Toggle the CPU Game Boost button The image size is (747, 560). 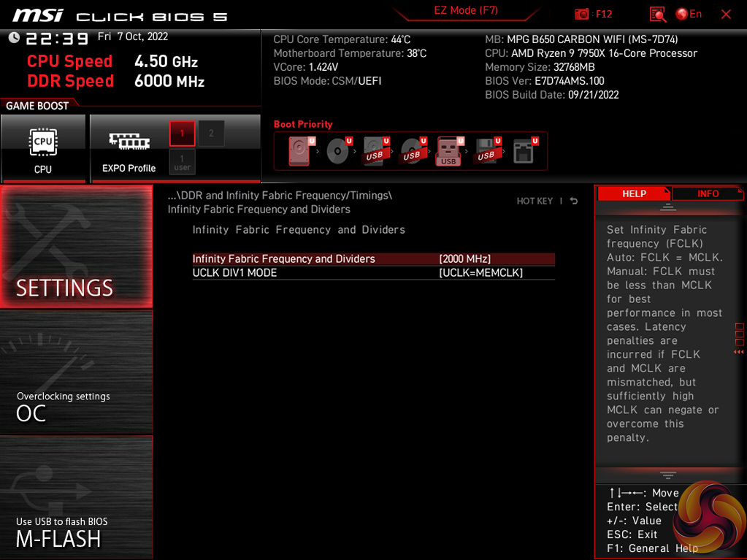pos(43,149)
